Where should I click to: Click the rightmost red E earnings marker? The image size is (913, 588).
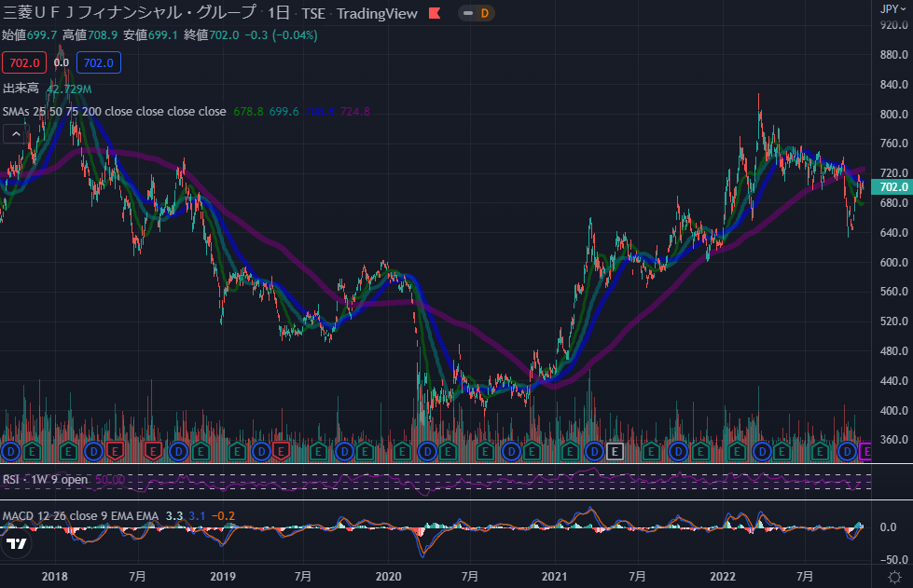point(282,451)
